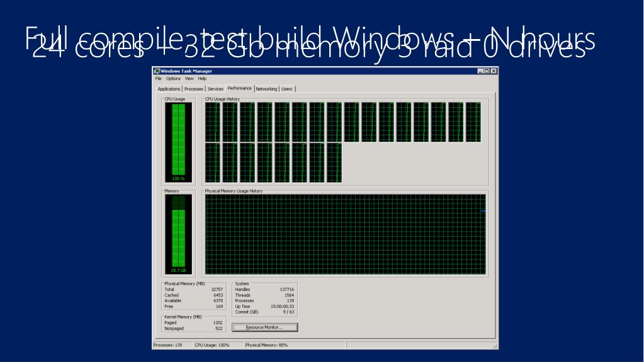Click status bar Processes: 139

(167, 345)
